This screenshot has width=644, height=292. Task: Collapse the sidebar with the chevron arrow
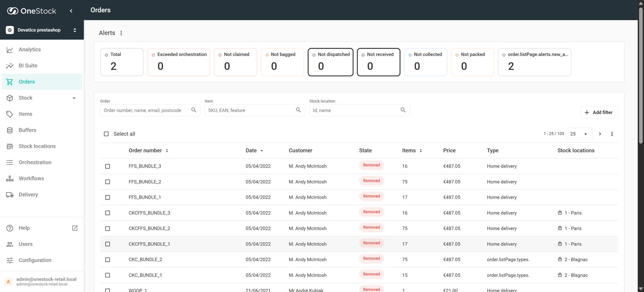pyautogui.click(x=71, y=11)
